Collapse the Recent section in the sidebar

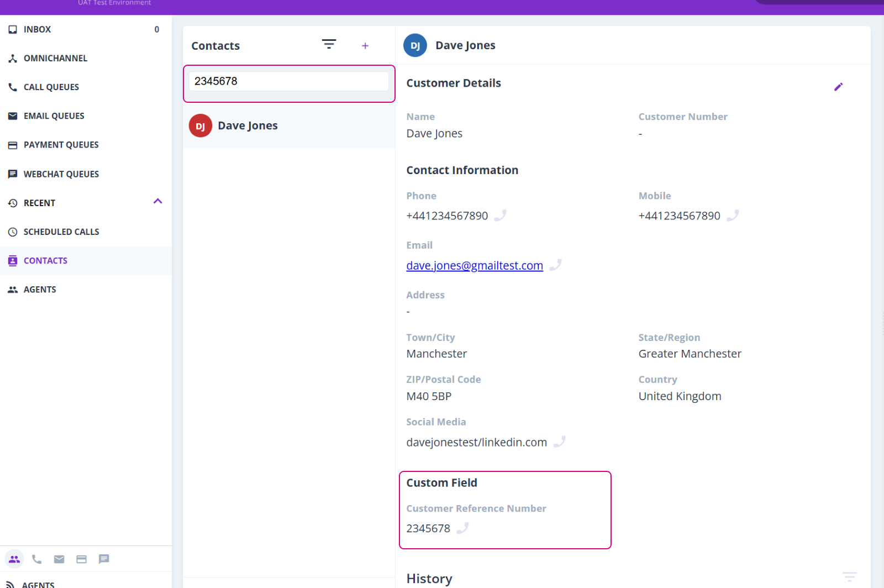click(x=157, y=201)
